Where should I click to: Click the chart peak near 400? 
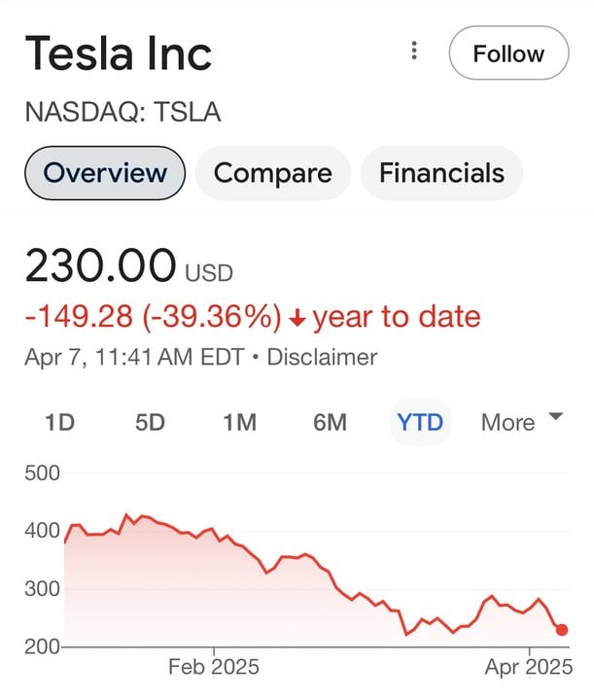tap(126, 514)
